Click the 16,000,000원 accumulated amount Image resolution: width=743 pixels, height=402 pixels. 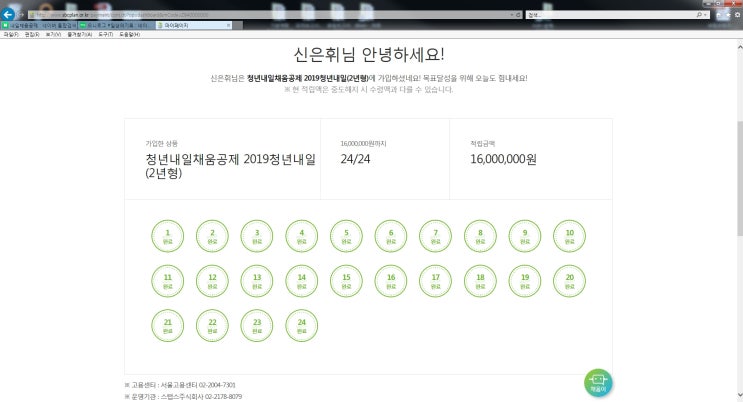click(503, 159)
